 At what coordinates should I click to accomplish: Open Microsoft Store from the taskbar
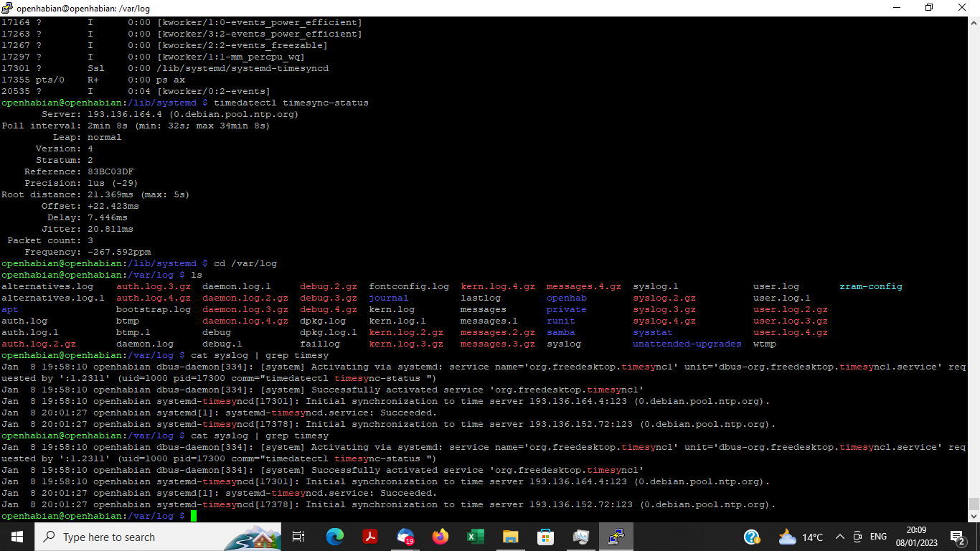(x=545, y=537)
